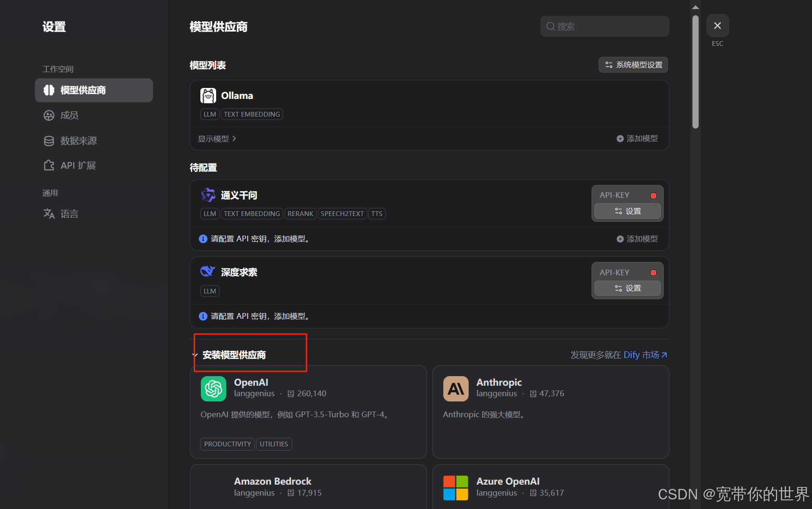Open the OpenAI provider card title
The image size is (812, 509).
tap(251, 382)
